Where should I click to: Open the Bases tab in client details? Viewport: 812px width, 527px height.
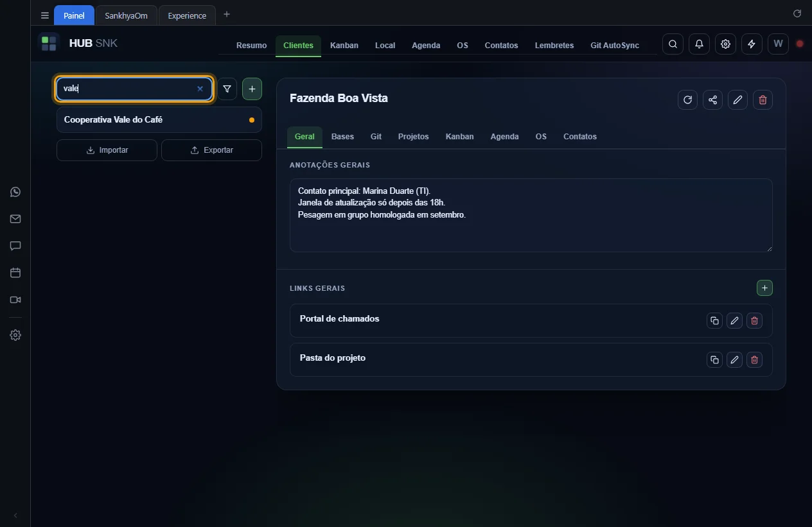(x=342, y=137)
